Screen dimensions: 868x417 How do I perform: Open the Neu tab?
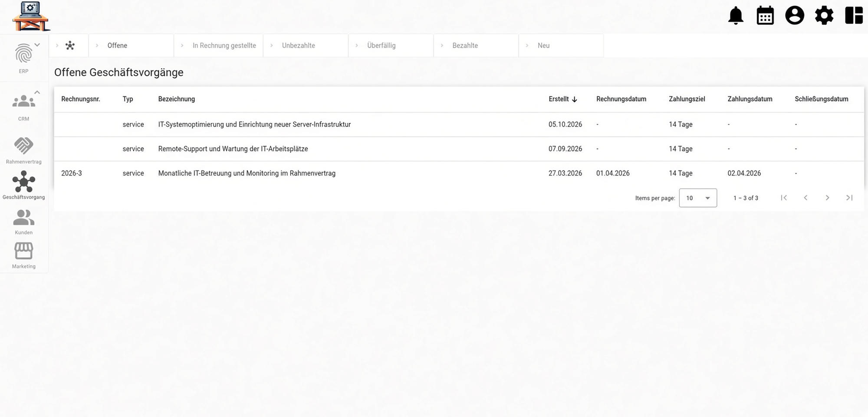[x=561, y=46]
